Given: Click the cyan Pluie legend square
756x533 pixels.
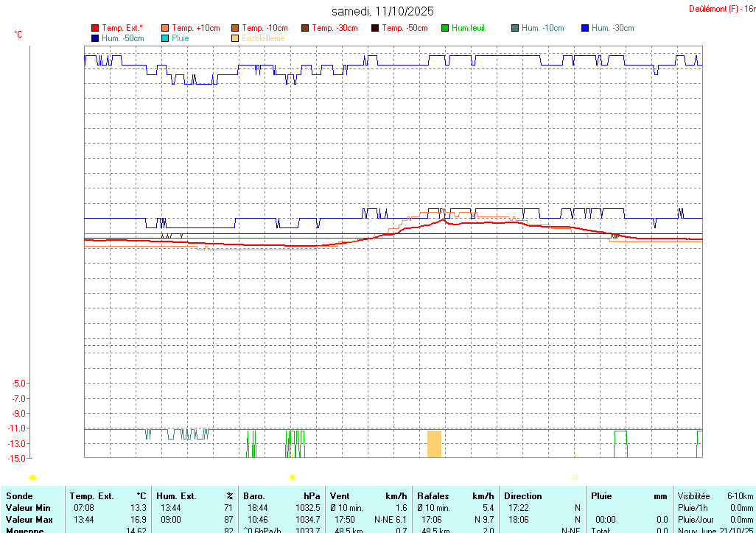Looking at the screenshot, I should click(x=165, y=38).
